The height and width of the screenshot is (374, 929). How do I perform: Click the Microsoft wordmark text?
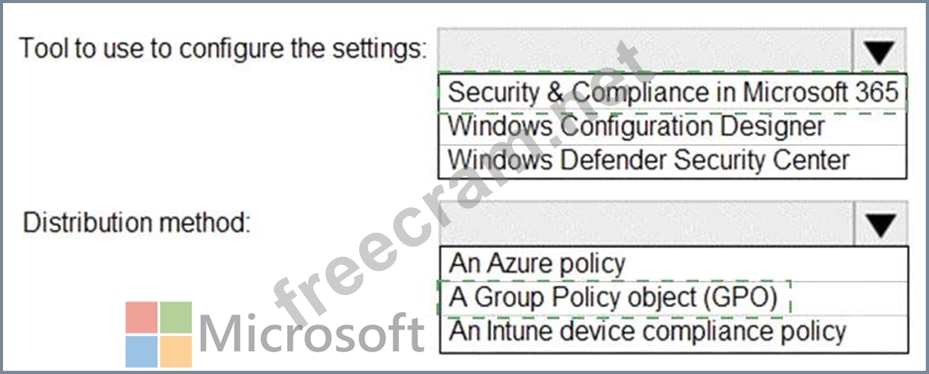tap(312, 334)
